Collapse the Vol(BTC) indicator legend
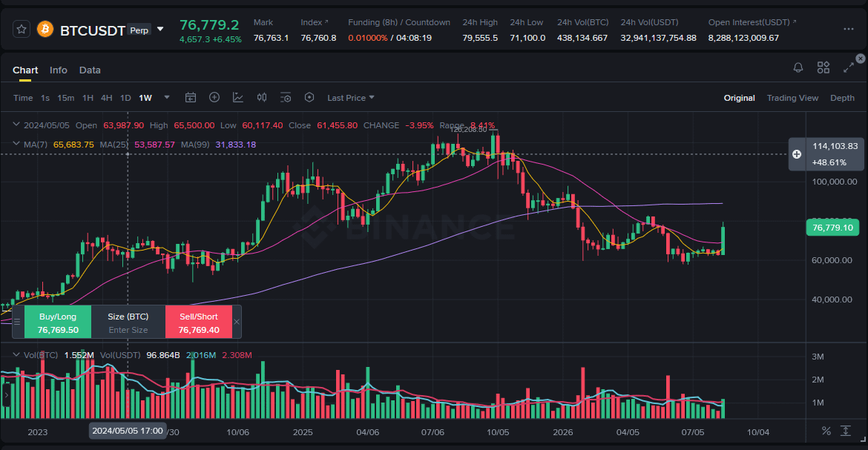This screenshot has width=868, height=450. pyautogui.click(x=16, y=354)
